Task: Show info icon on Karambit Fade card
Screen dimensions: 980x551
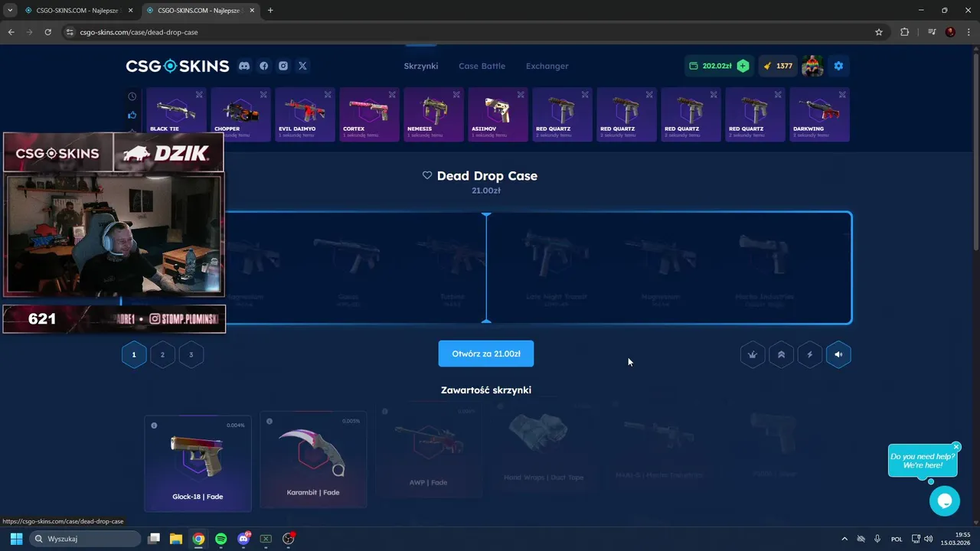Action: click(269, 422)
